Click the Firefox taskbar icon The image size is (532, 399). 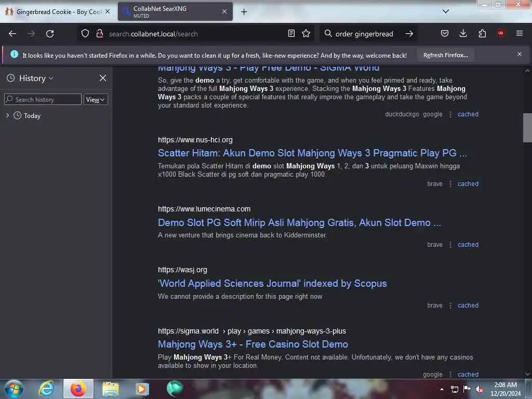tap(78, 389)
